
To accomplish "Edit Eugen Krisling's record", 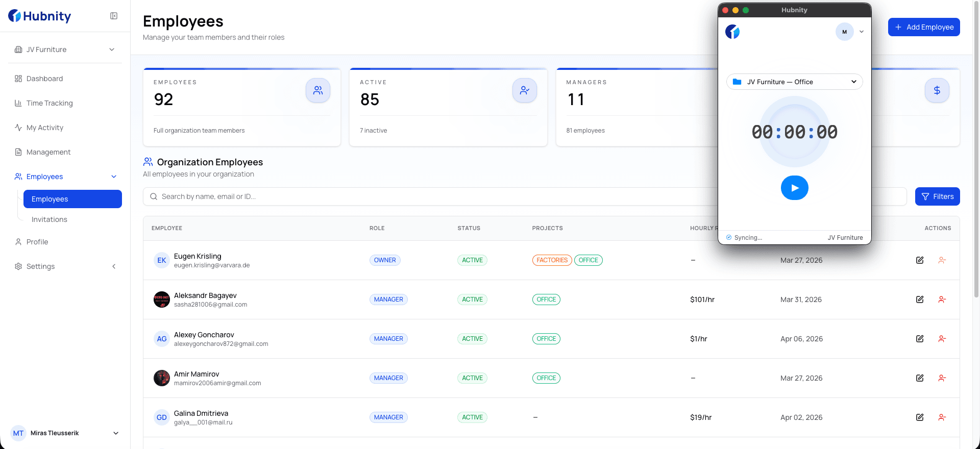I will 920,260.
